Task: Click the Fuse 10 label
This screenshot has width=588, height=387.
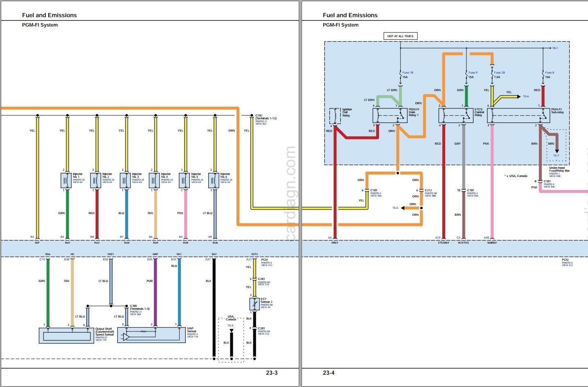Action: click(x=408, y=73)
